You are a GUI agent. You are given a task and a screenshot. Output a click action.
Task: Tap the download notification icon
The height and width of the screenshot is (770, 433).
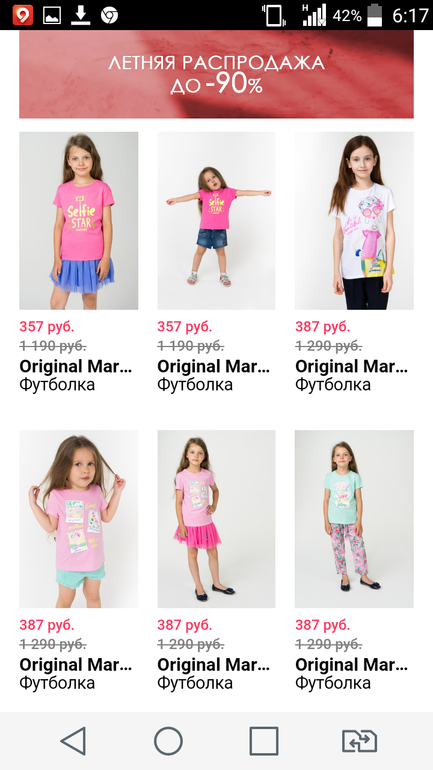(81, 15)
